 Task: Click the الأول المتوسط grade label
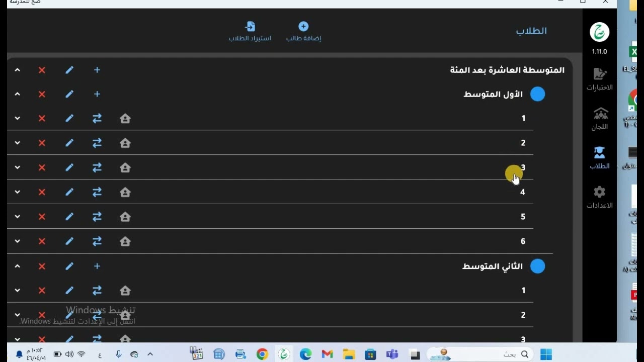493,94
